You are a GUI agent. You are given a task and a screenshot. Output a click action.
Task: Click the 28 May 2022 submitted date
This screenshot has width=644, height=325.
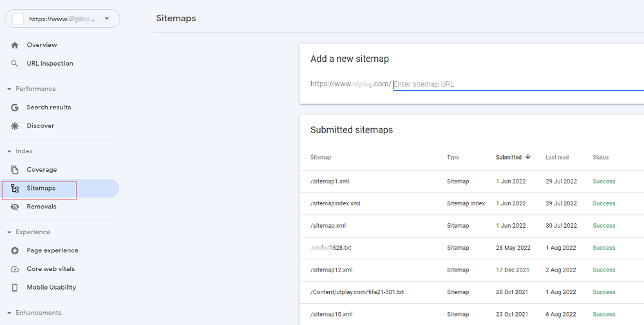[x=513, y=248]
